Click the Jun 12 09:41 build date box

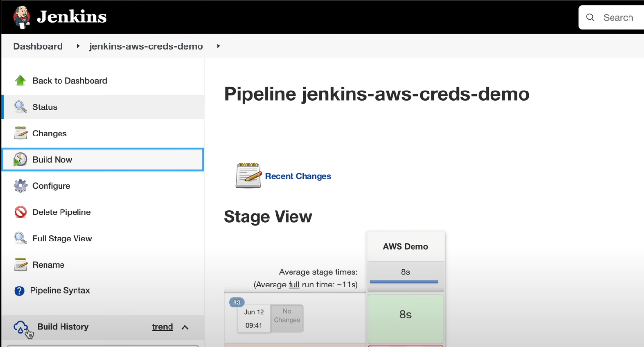coord(254,319)
